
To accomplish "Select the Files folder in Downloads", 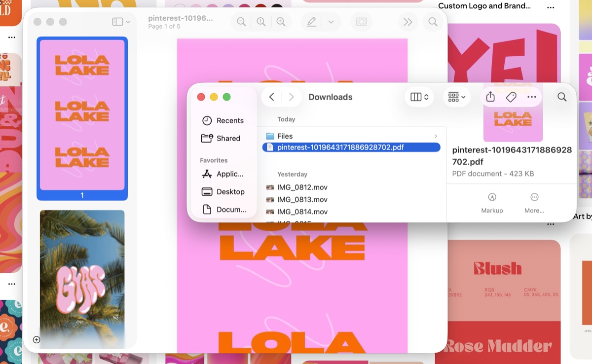I will (351, 136).
